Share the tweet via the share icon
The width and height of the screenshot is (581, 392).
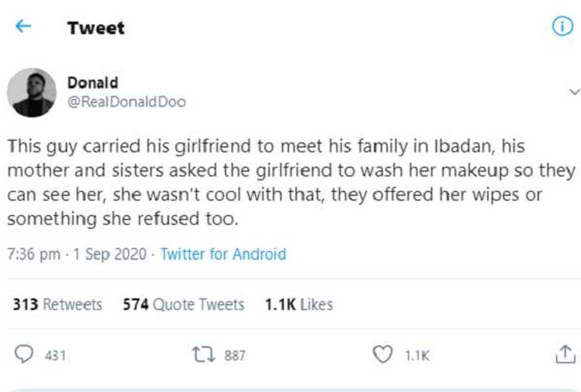[x=565, y=355]
